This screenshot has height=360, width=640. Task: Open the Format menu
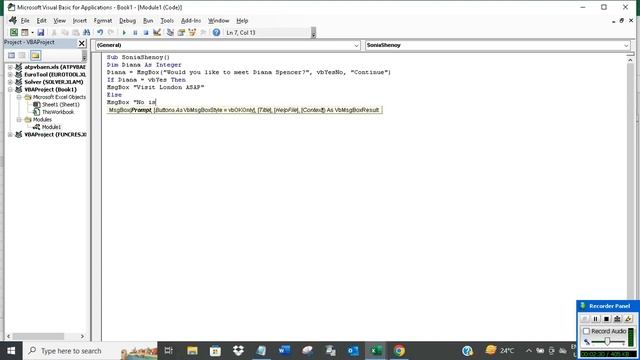click(x=103, y=20)
